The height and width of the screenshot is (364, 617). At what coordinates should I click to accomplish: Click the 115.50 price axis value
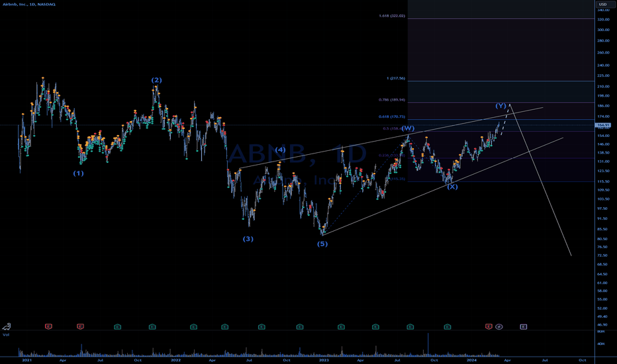coord(603,181)
